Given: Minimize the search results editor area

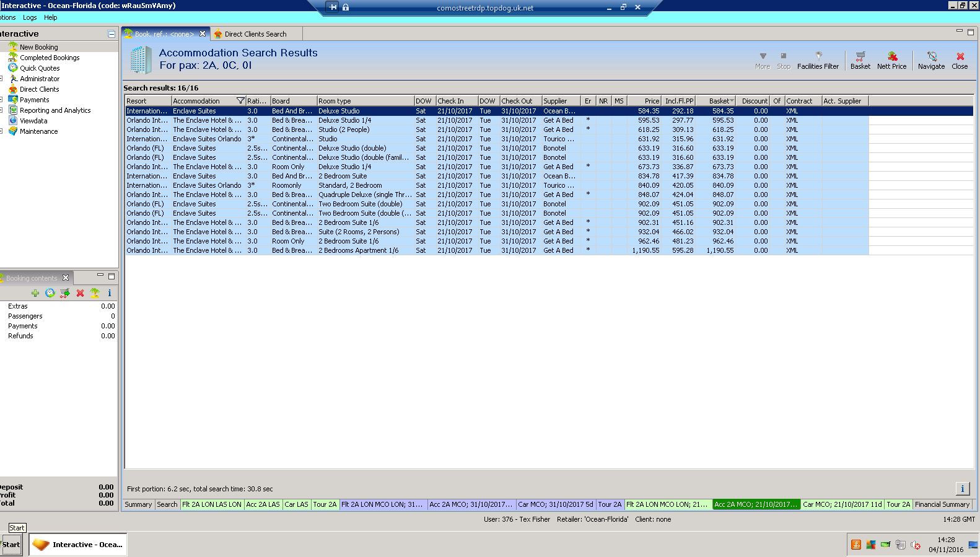Looking at the screenshot, I should 960,31.
